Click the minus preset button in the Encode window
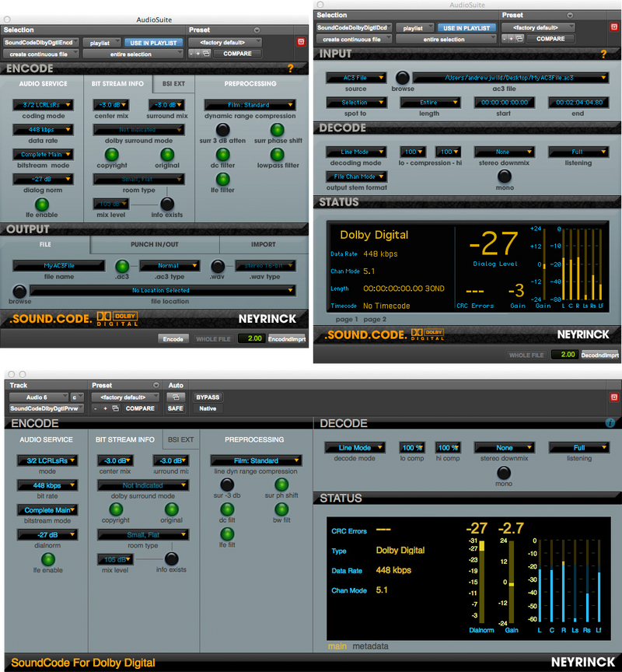The height and width of the screenshot is (672, 622). (191, 54)
